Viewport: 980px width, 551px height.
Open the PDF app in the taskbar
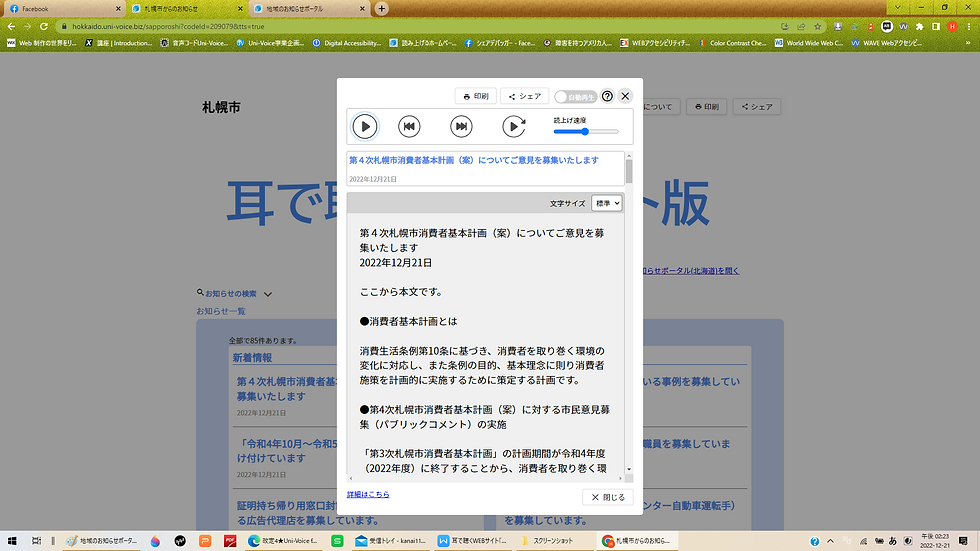230,541
